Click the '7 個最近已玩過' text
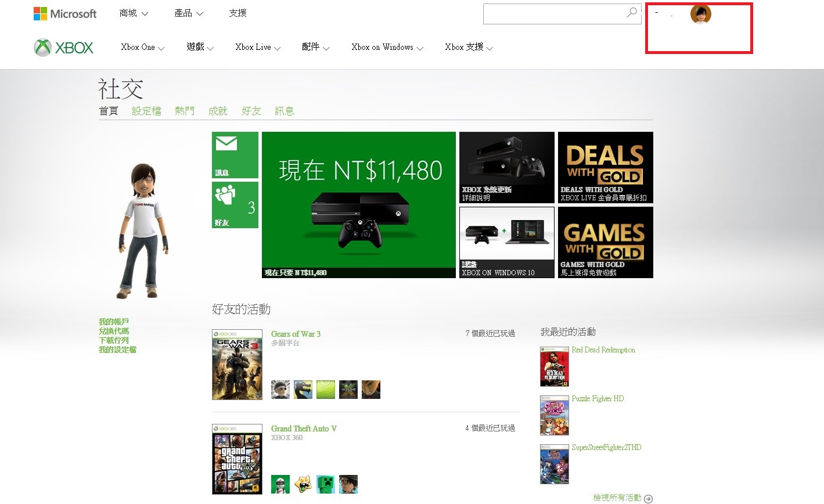Image resolution: width=824 pixels, height=504 pixels. (490, 333)
